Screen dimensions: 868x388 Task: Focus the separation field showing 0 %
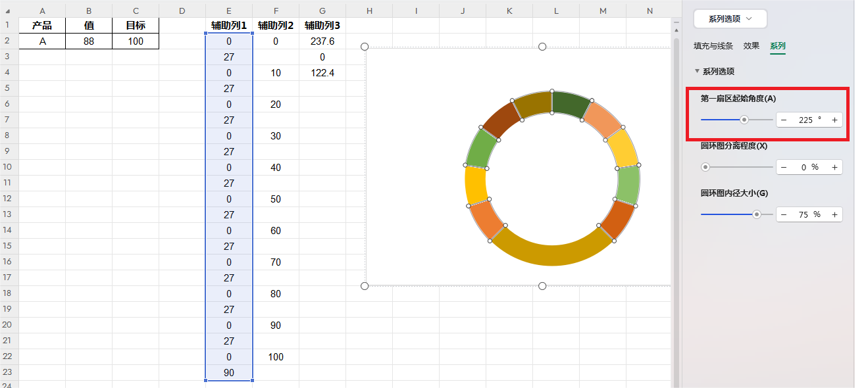point(809,168)
